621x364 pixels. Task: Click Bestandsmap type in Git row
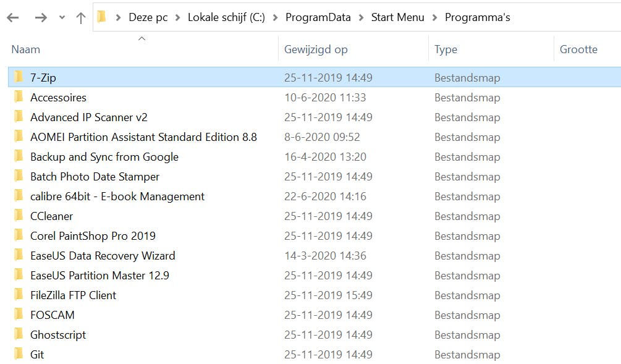[x=467, y=355]
